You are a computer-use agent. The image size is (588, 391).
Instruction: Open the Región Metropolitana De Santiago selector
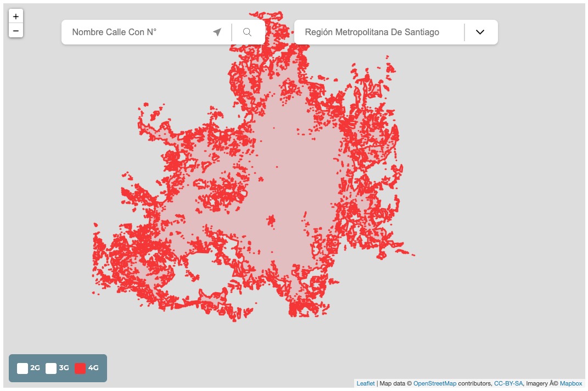[x=396, y=32]
